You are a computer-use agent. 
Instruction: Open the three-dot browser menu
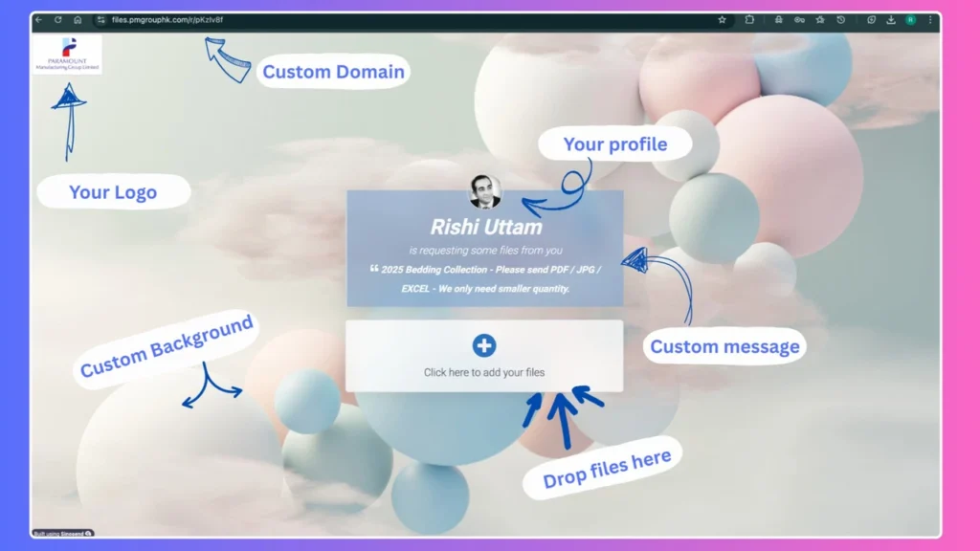tap(929, 19)
